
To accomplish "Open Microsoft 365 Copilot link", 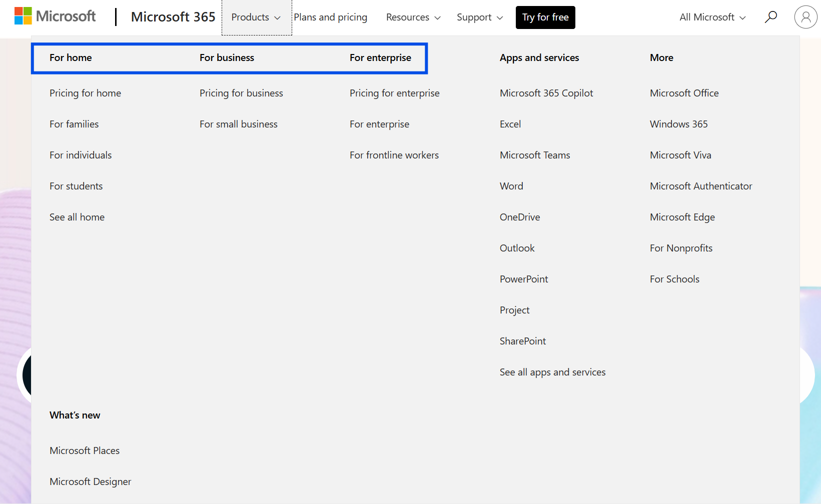I will [546, 93].
